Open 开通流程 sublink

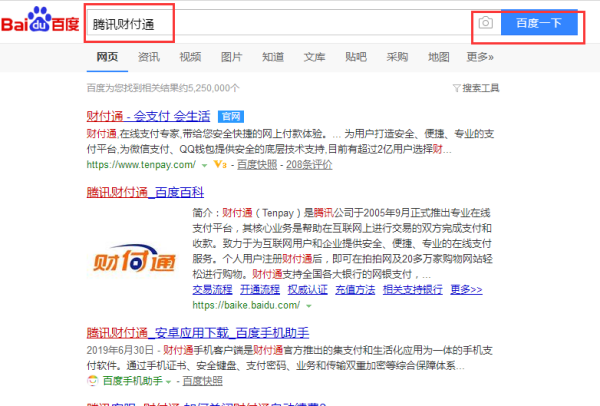[260, 290]
